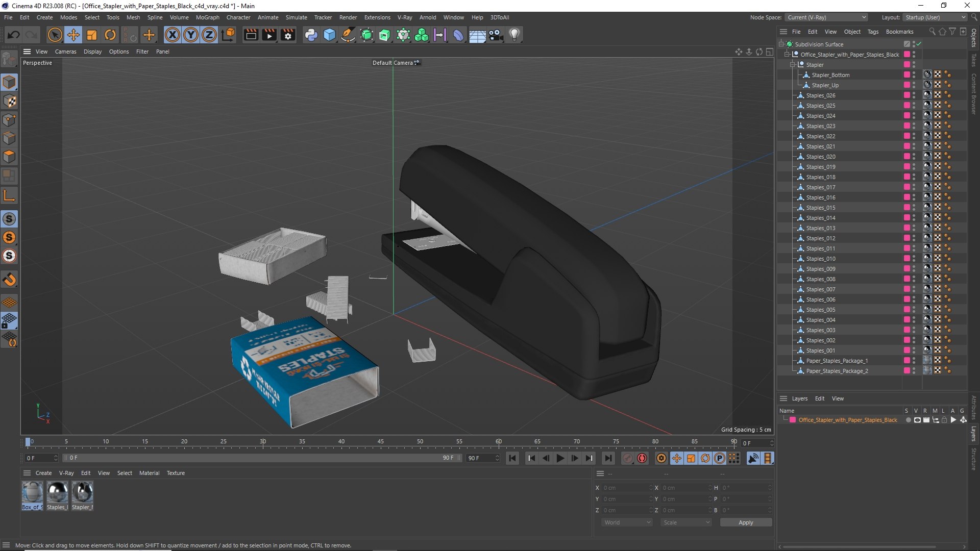Screen dimensions: 980x551
Task: Switch to Points mode icon
Action: [x=9, y=120]
